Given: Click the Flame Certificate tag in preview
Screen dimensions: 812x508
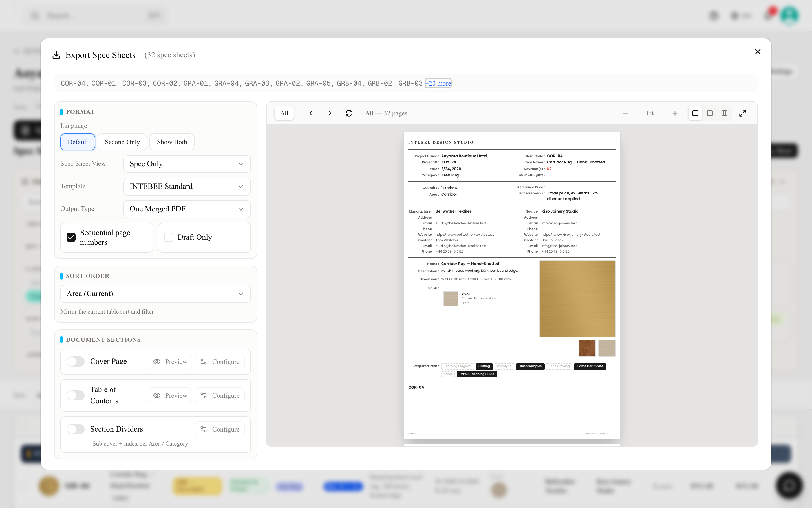Looking at the screenshot, I should [590, 366].
